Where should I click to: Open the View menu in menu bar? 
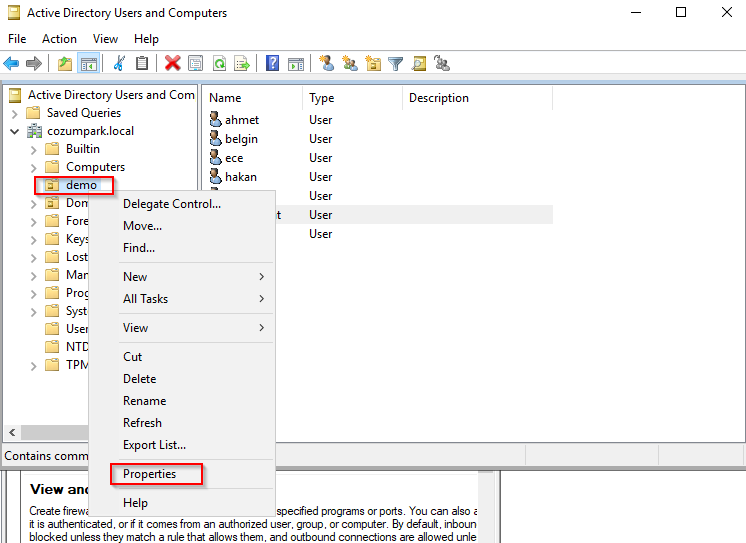coord(105,39)
